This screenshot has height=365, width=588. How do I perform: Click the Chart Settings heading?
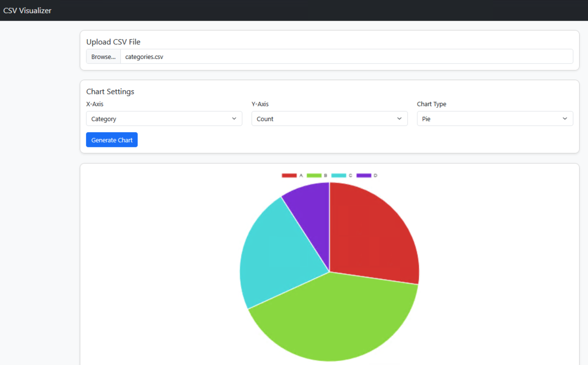110,92
